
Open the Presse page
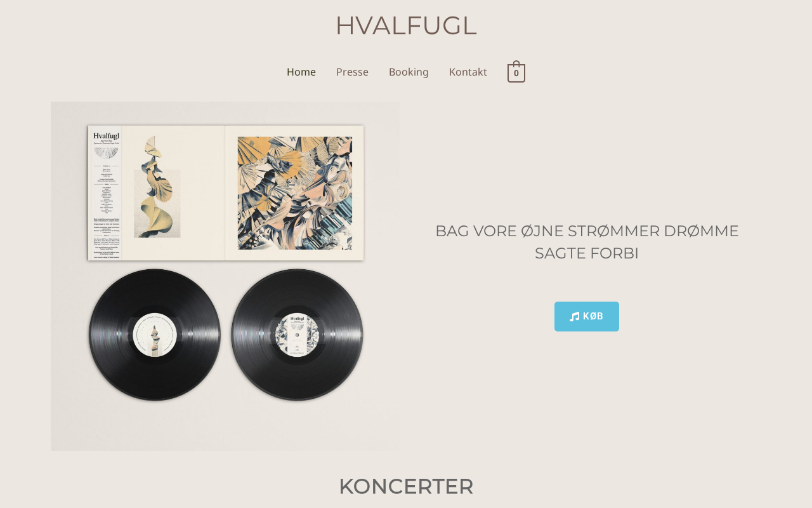pyautogui.click(x=352, y=72)
